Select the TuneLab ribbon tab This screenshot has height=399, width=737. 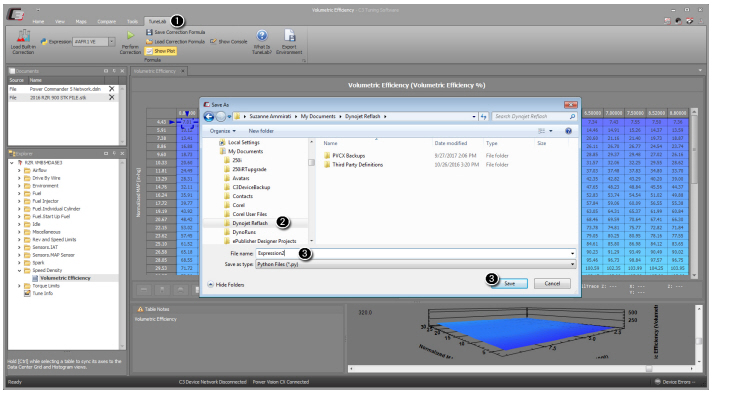pos(157,22)
